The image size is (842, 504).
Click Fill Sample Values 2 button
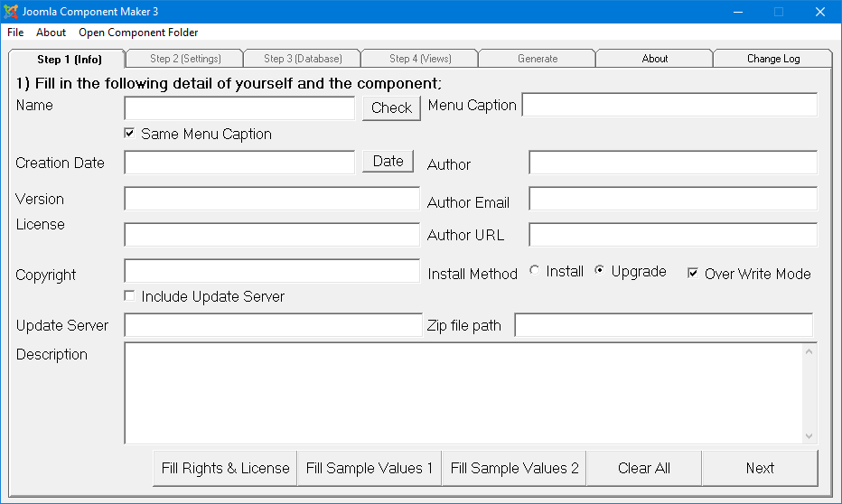coord(514,468)
